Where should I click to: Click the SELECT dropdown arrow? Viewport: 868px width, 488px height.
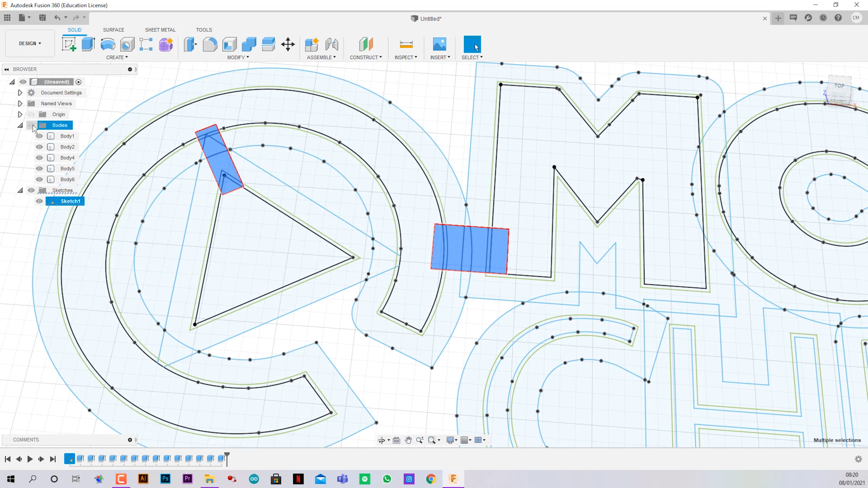tap(481, 57)
